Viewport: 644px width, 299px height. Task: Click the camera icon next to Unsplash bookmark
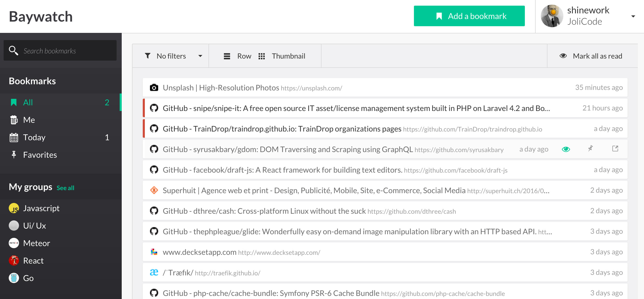pyautogui.click(x=154, y=88)
